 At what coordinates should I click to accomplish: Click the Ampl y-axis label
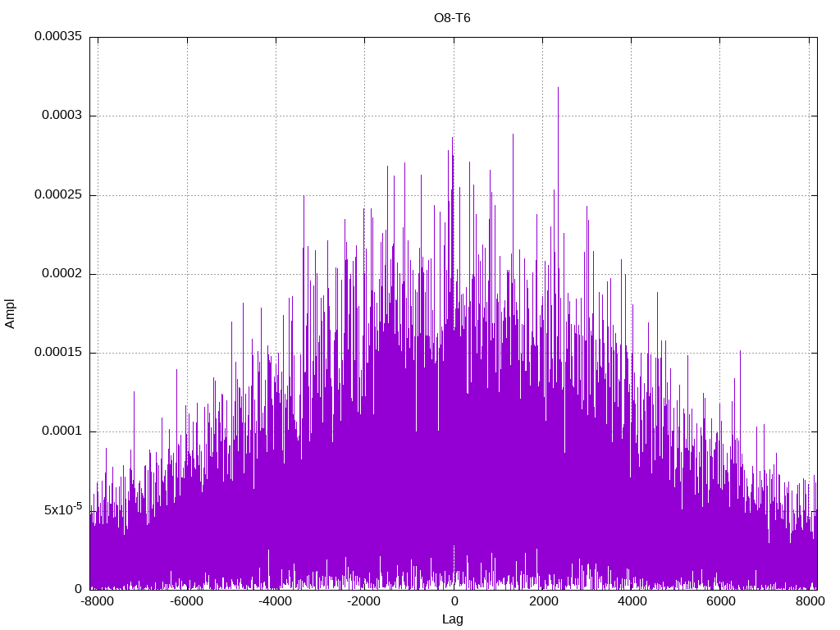10,314
